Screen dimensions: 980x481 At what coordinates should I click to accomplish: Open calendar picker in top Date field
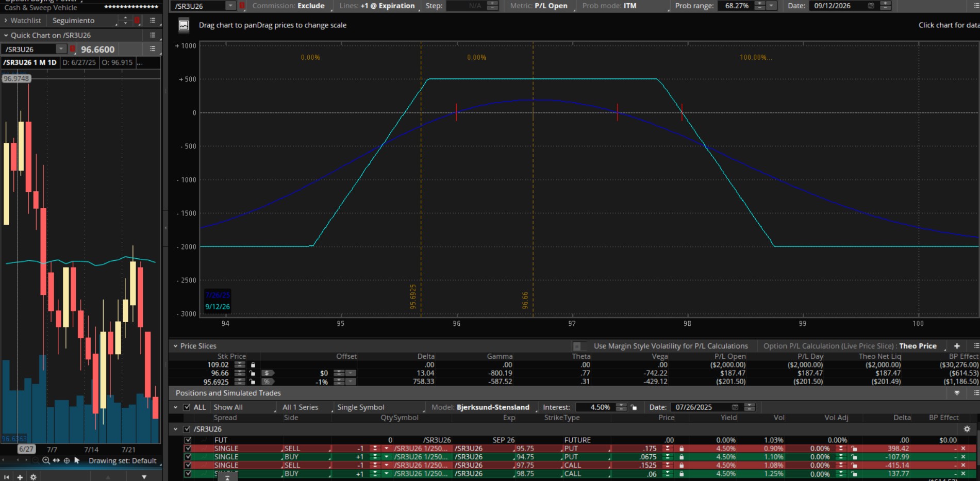[871, 6]
